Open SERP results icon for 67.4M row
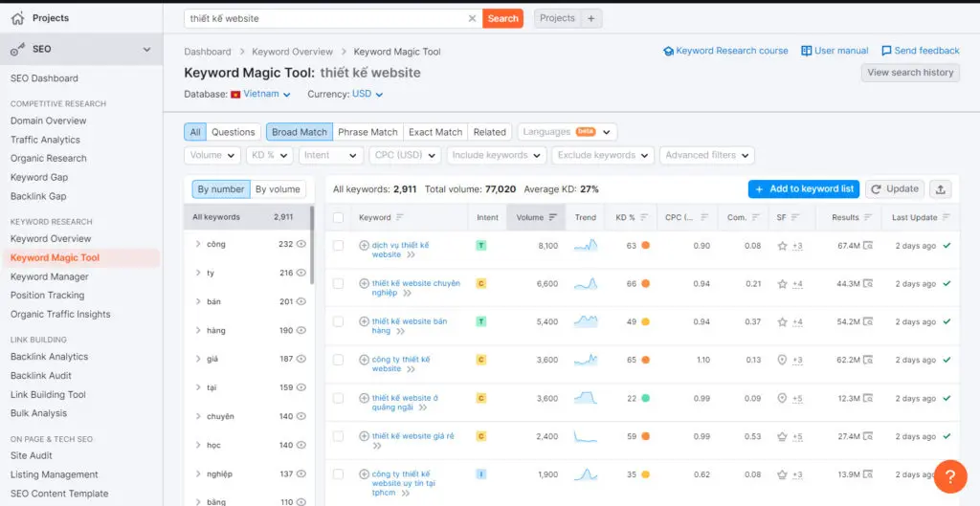Viewport: 980px width, 506px height. tap(868, 246)
